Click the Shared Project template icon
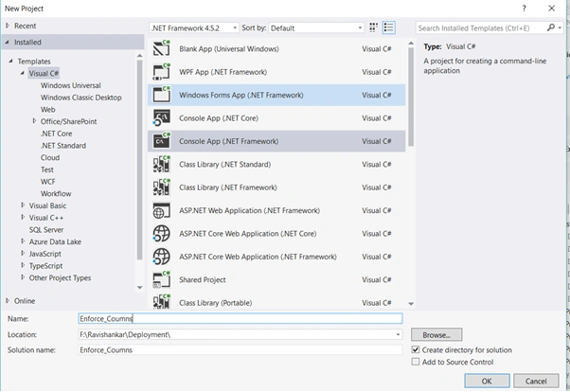The image size is (570, 392). point(161,279)
